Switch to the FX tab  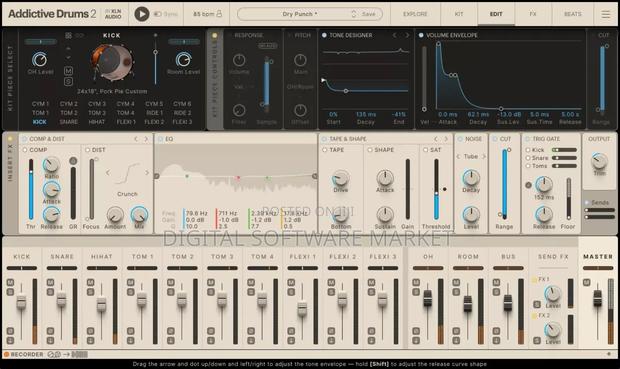pyautogui.click(x=533, y=14)
